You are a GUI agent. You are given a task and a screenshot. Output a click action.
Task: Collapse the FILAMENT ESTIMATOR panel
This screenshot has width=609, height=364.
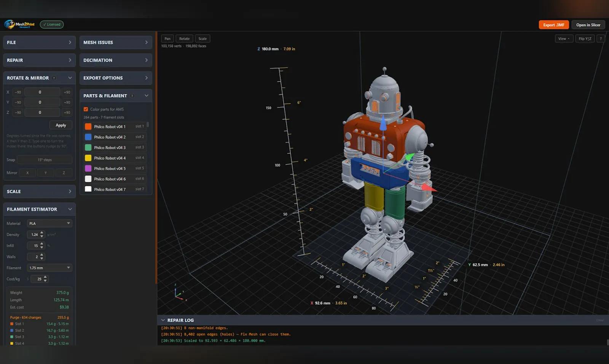coord(70,209)
